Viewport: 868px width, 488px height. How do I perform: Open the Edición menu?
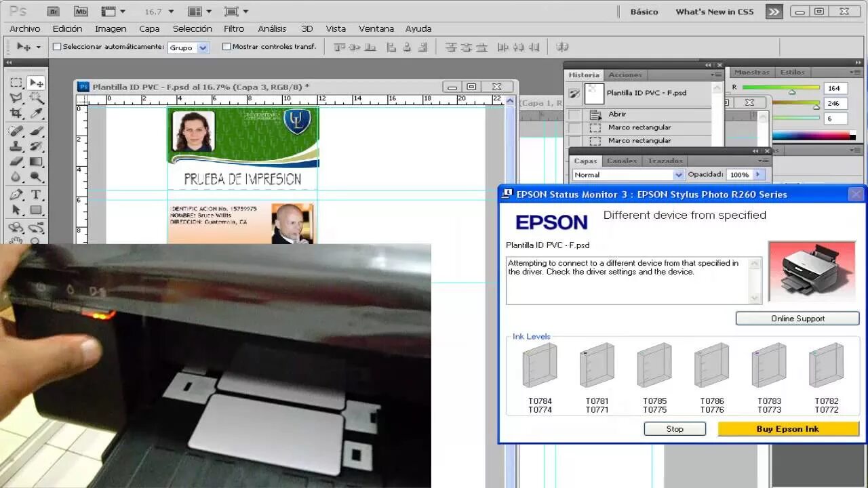pyautogui.click(x=67, y=28)
